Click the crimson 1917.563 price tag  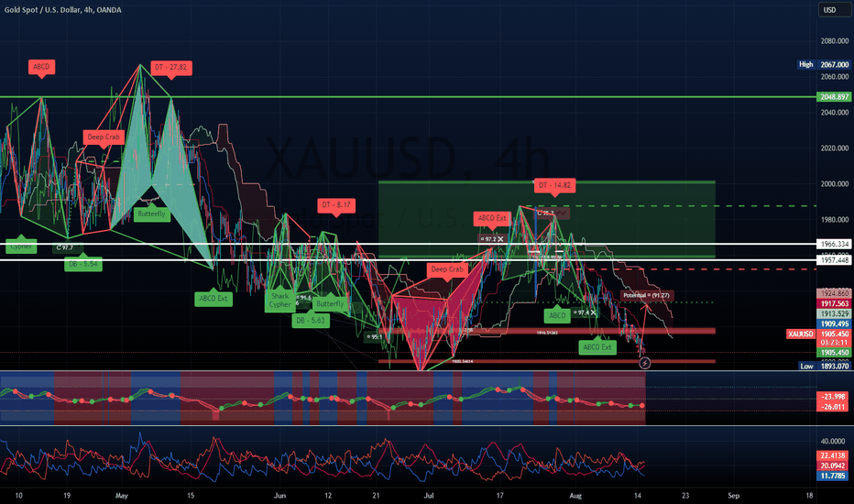point(835,303)
